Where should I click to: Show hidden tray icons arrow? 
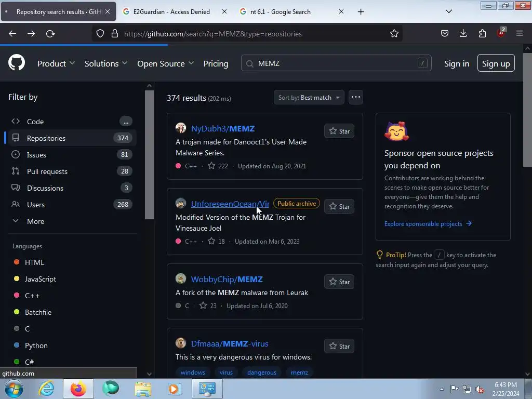click(x=442, y=390)
